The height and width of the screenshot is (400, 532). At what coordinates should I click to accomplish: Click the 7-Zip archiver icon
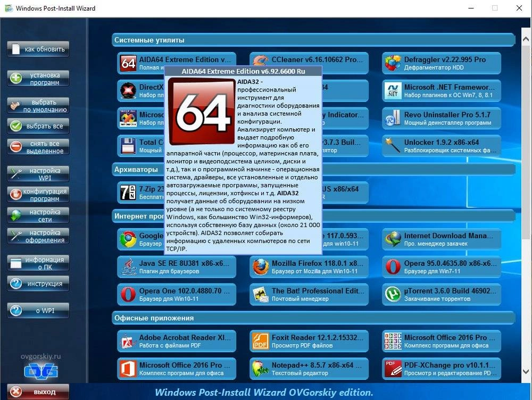[127, 191]
